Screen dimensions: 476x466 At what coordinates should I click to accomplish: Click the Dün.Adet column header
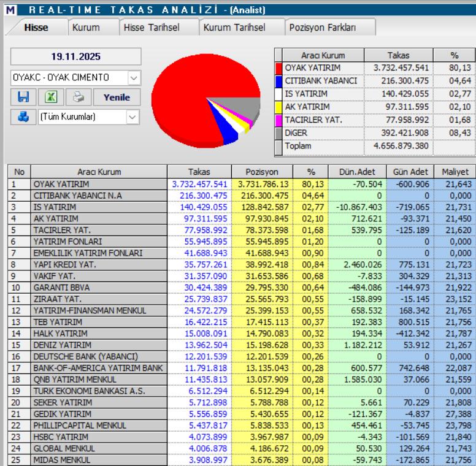pos(357,172)
